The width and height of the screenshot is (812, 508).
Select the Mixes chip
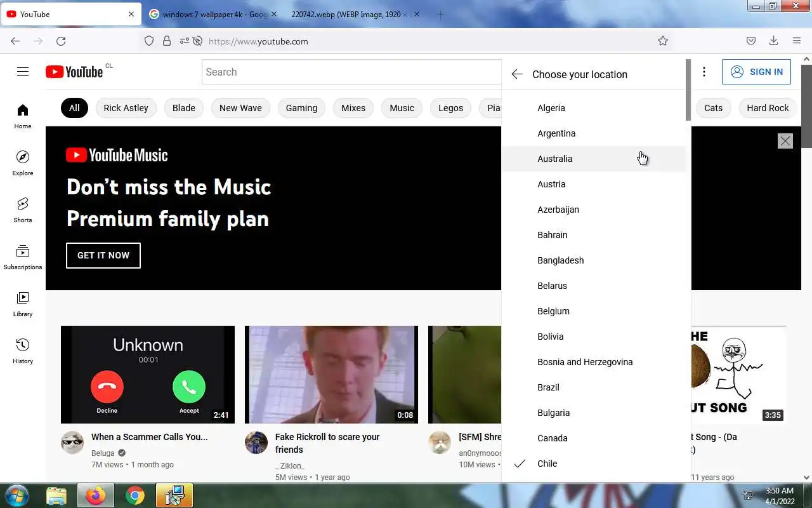(353, 108)
